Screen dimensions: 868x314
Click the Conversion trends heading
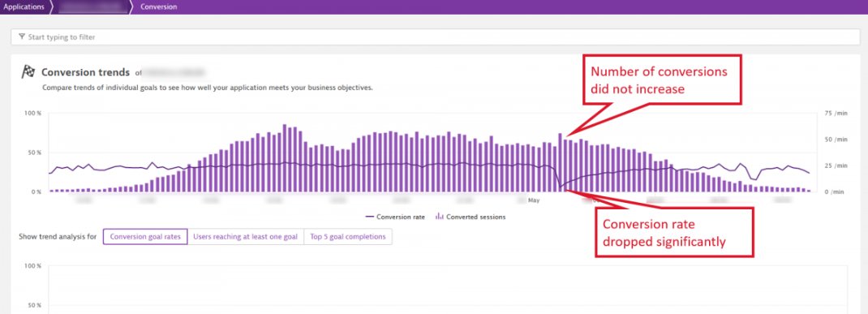(x=85, y=72)
